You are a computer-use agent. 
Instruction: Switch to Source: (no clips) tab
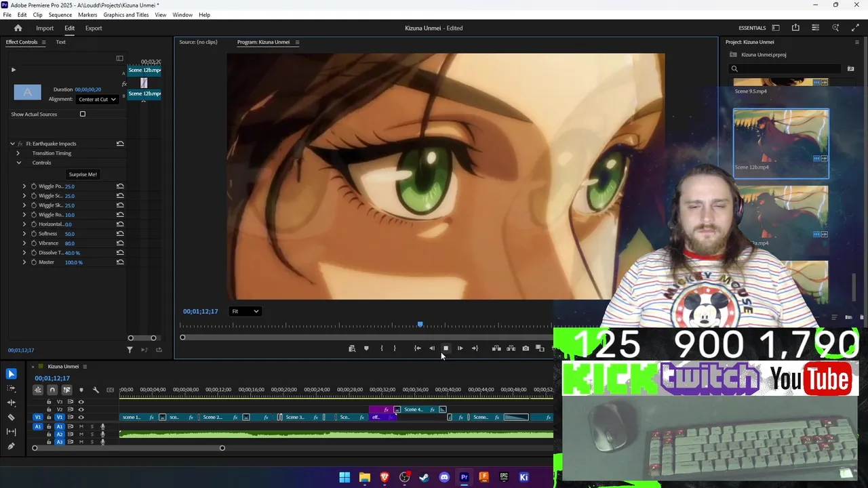tap(198, 42)
